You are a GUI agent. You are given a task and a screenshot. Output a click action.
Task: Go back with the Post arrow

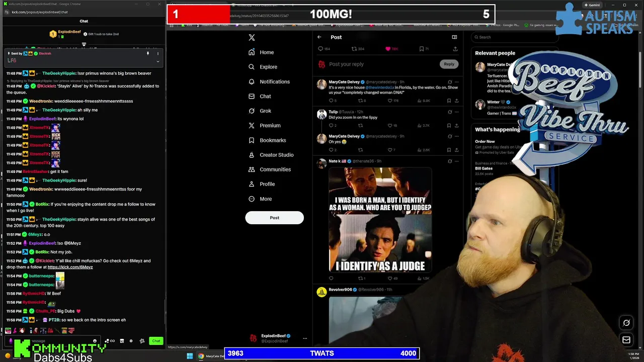pos(319,37)
